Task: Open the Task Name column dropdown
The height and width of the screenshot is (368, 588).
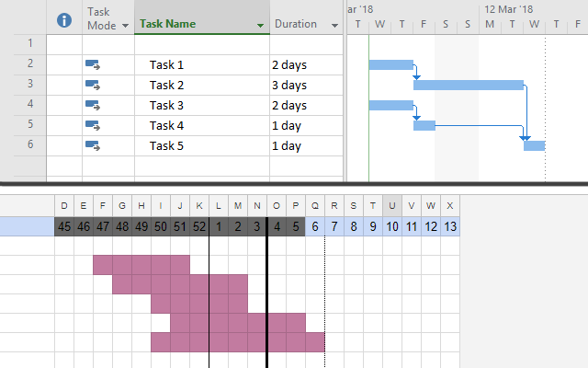Action: (261, 25)
